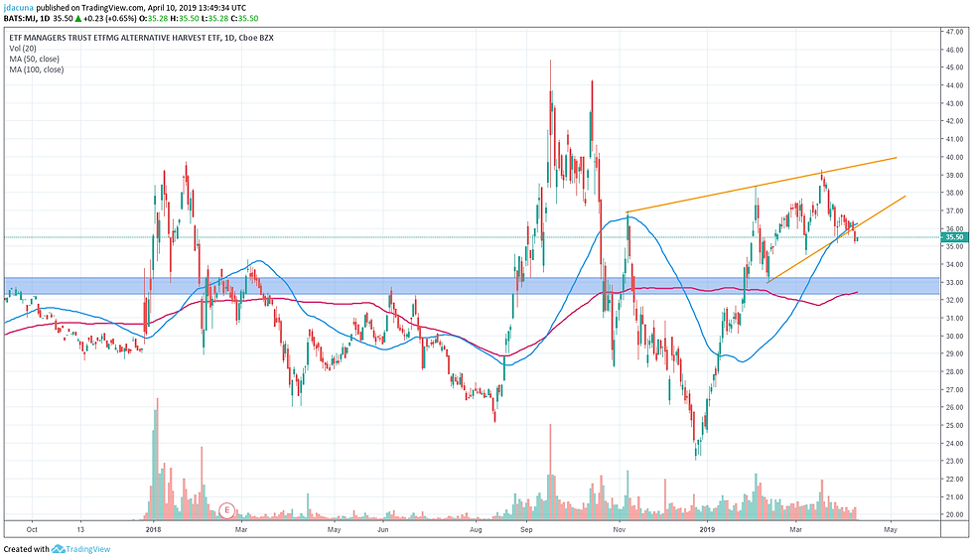Click the chart title 'ETF MANAGERS TRUST ETFMG ALTERNATIVE HARVEST ETF'
Screen dimensions: 973x560
tap(115, 38)
